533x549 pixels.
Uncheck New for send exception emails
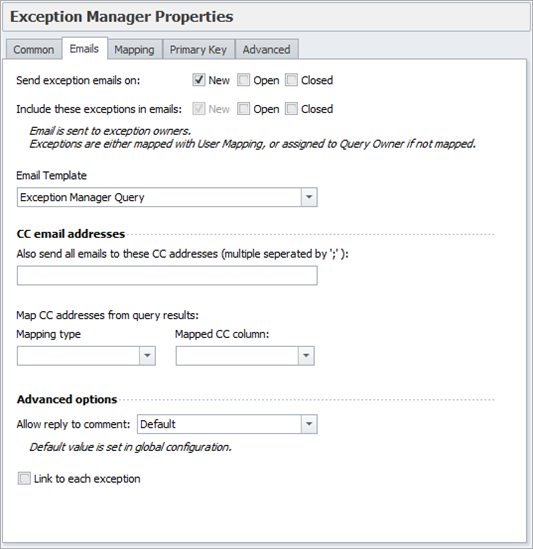click(199, 80)
